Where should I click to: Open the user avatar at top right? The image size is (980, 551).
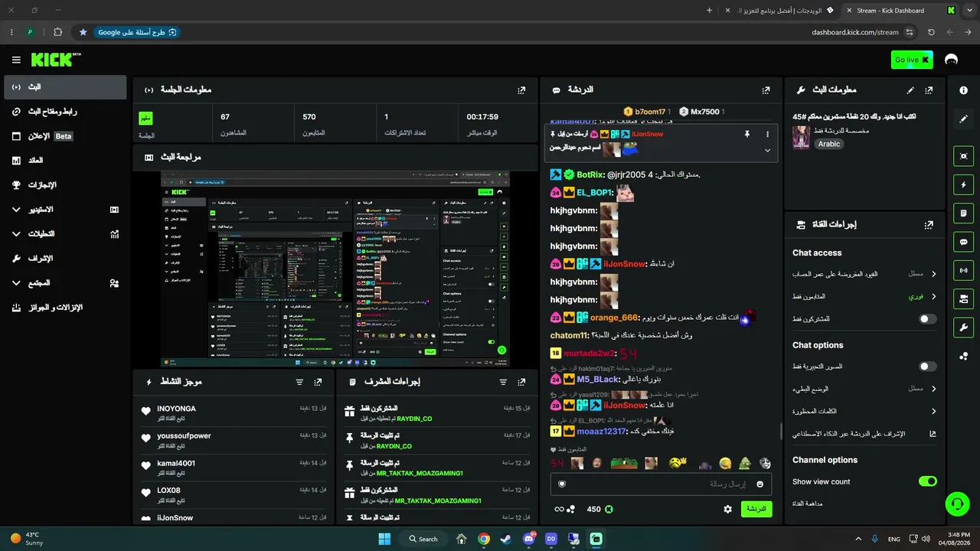tap(952, 60)
